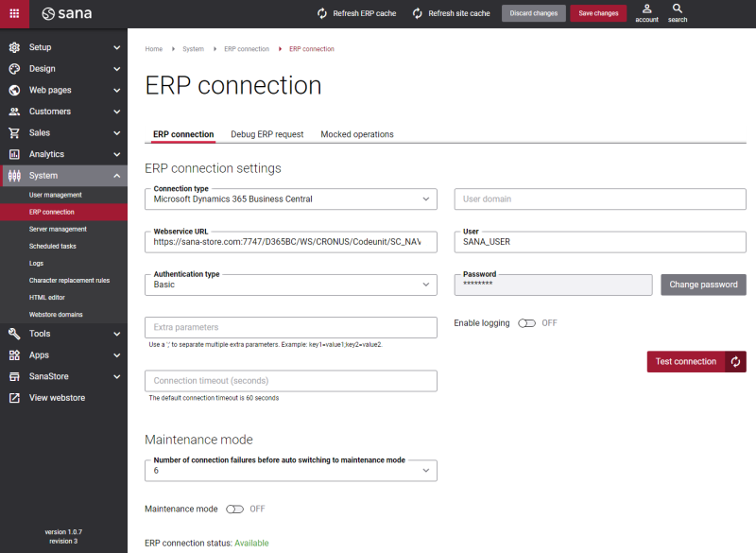Click the Apps widgets icon
Viewport: 756px width, 553px height.
coord(14,355)
